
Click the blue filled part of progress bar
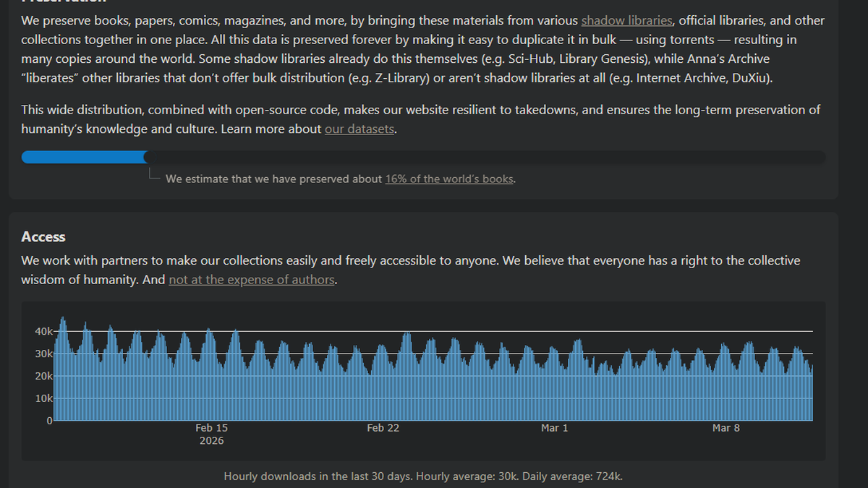click(x=84, y=157)
